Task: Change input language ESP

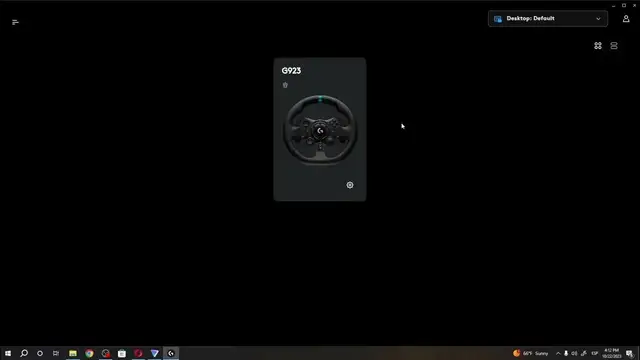Action: pyautogui.click(x=595, y=353)
